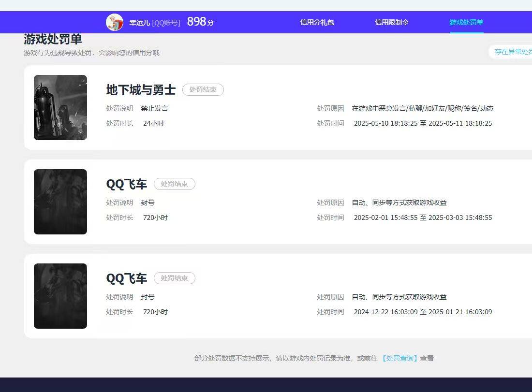Click the QQ飞车 thumbnail dated 2024-12-22
The height and width of the screenshot is (392, 532).
point(60,296)
